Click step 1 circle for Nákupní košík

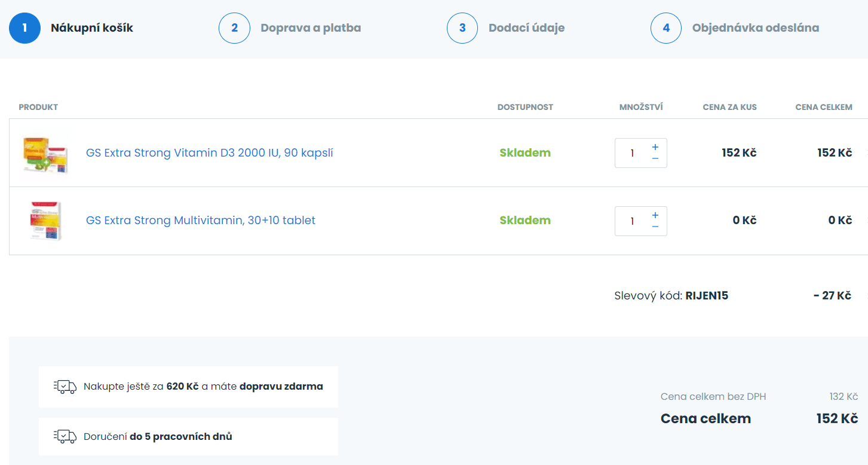click(25, 28)
